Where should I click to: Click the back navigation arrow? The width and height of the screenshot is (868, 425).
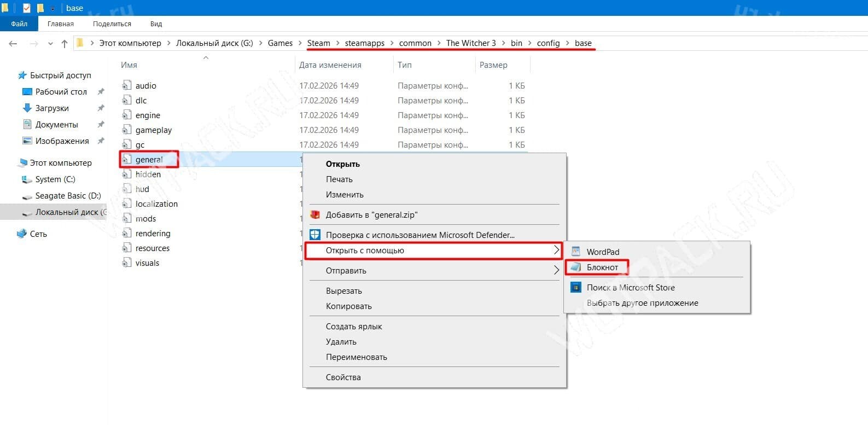[x=13, y=43]
